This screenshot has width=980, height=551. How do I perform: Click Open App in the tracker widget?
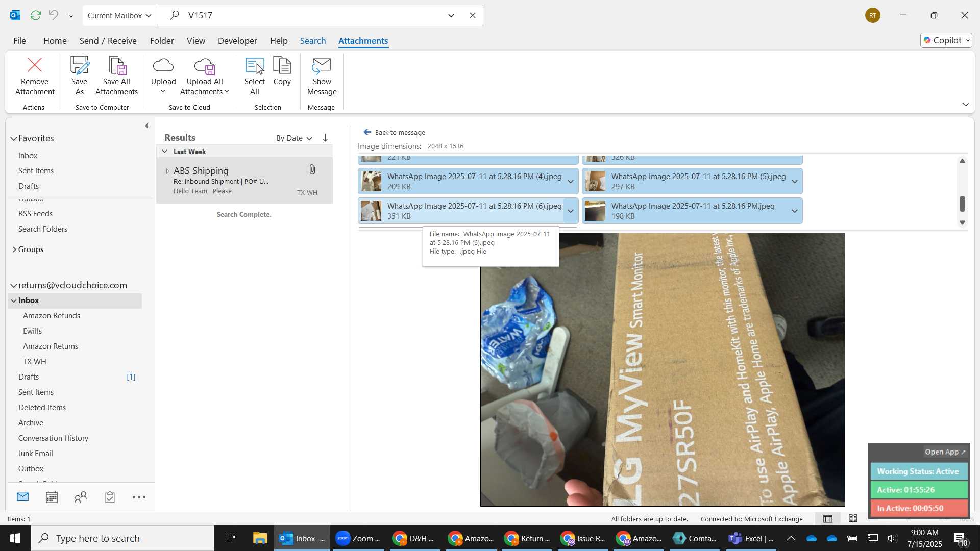[945, 452]
